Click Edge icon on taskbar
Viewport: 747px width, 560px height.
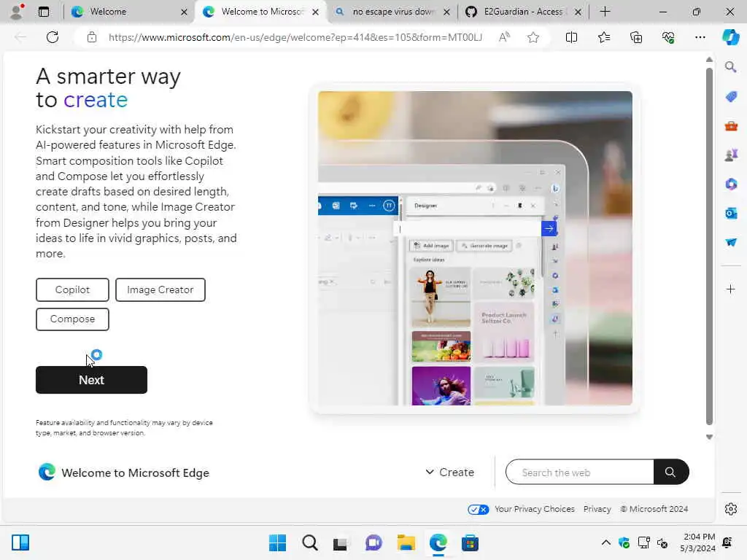click(x=438, y=542)
